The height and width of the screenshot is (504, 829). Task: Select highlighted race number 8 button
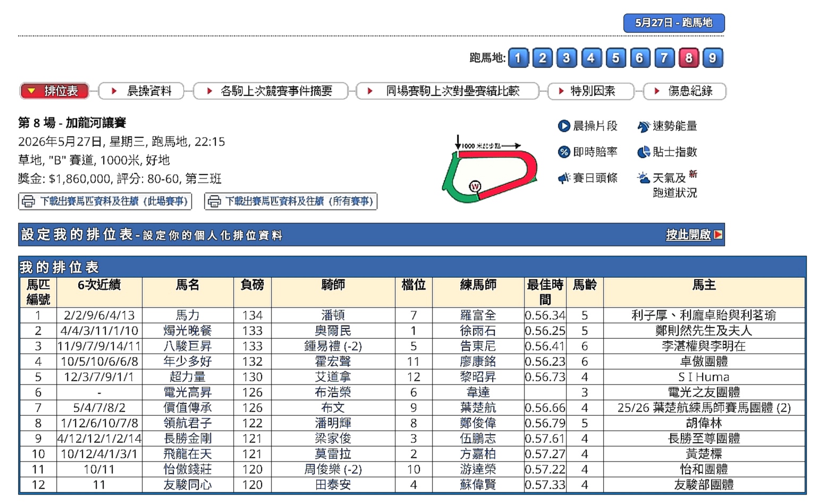[x=689, y=58]
